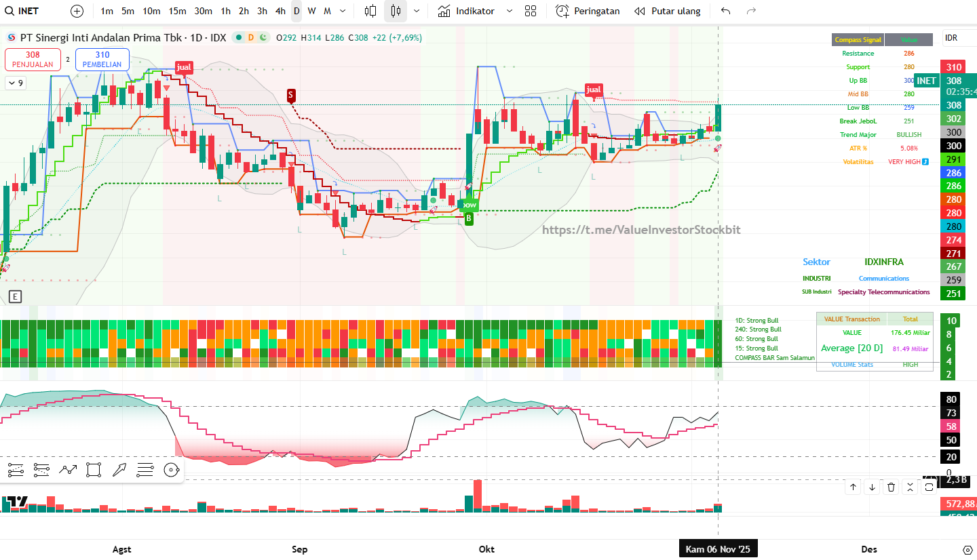
Task: Click the Telegram ValueInvestorStockbit link text
Action: pyautogui.click(x=641, y=230)
